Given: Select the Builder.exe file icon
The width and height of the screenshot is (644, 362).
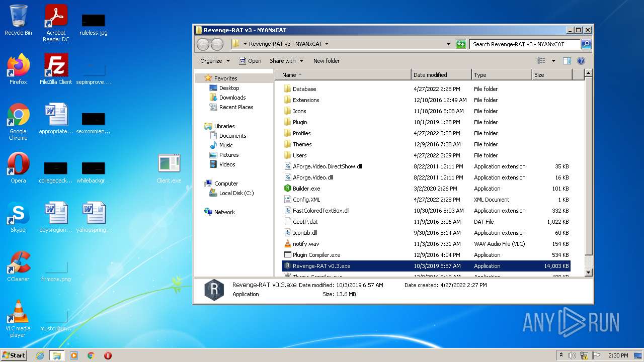Looking at the screenshot, I should [x=288, y=189].
